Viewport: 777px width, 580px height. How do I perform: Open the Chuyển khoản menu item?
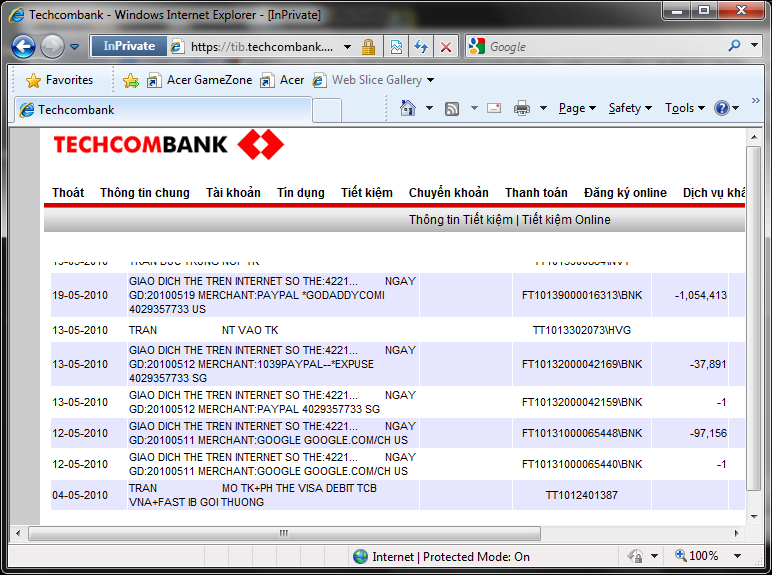click(x=449, y=192)
